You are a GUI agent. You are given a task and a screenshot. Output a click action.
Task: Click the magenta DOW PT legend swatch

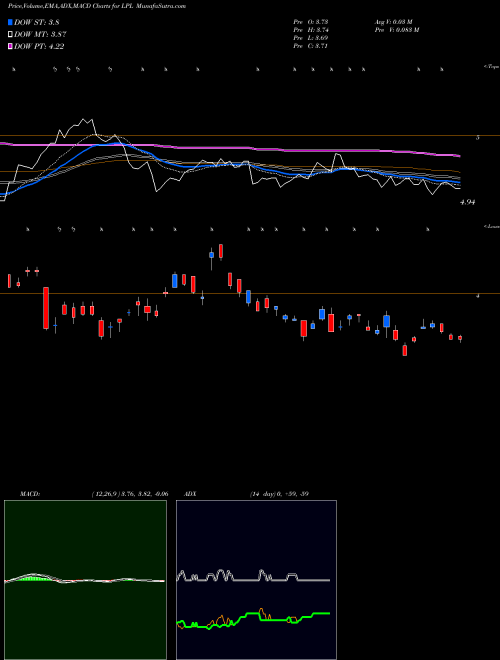11,46
